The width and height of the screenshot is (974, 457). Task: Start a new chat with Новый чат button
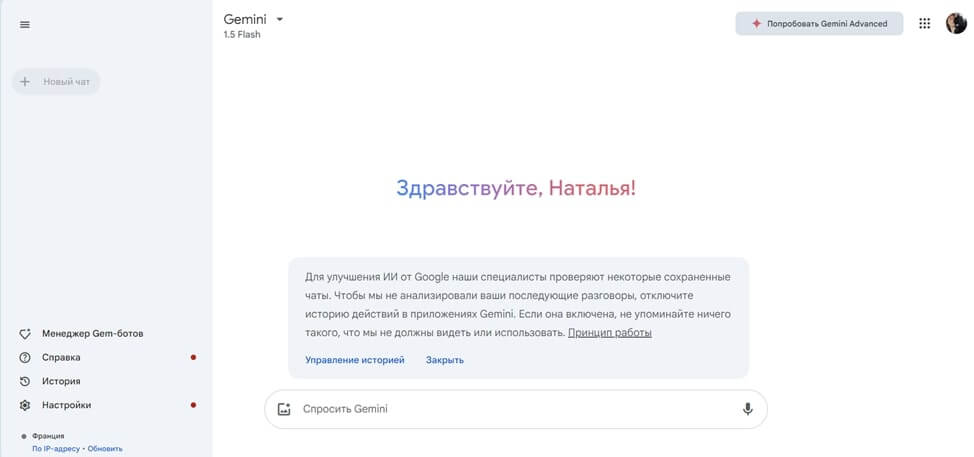coord(56,82)
